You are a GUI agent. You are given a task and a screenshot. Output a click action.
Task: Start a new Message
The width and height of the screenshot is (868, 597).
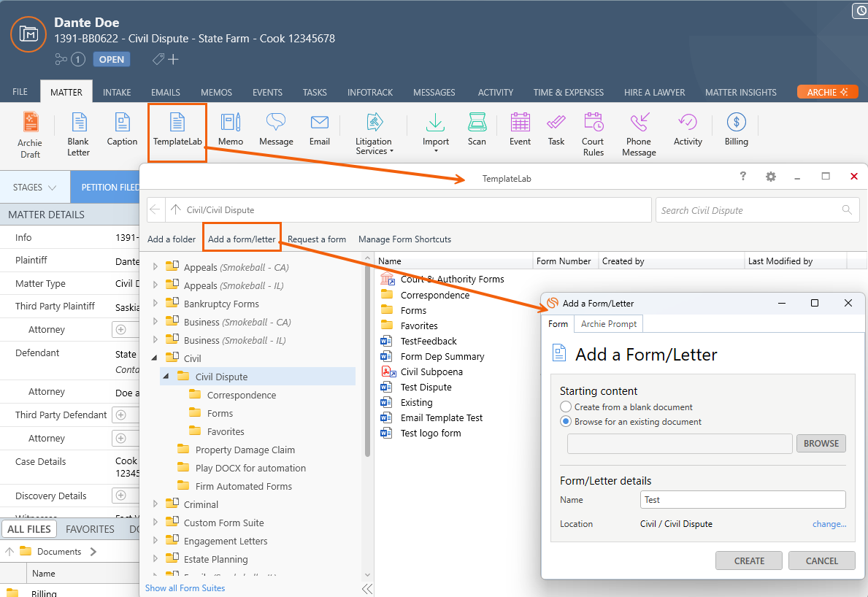point(276,129)
